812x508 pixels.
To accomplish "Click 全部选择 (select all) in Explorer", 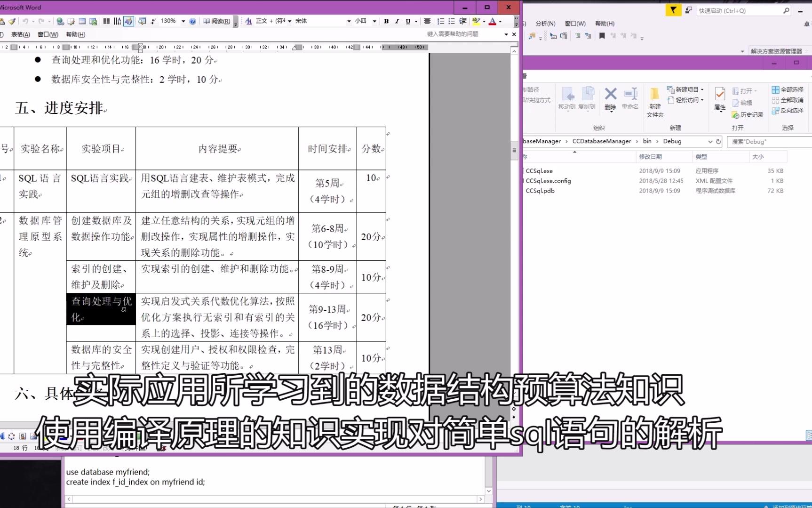I will coord(788,89).
